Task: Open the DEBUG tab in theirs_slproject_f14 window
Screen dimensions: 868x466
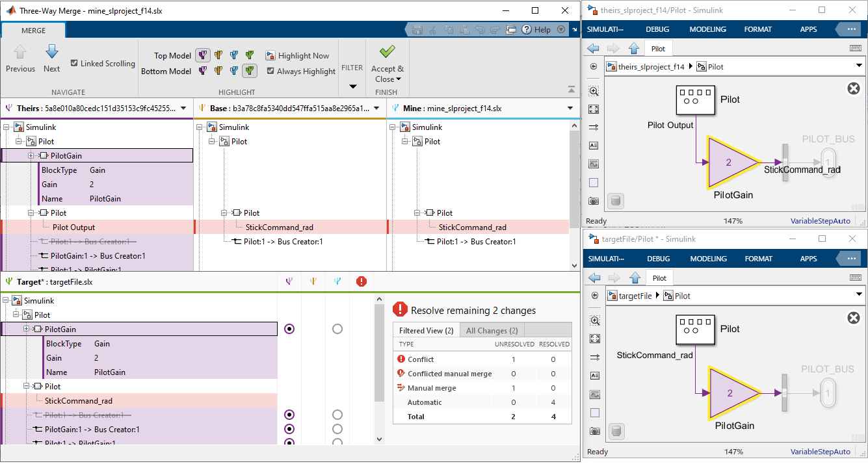Action: [x=657, y=29]
